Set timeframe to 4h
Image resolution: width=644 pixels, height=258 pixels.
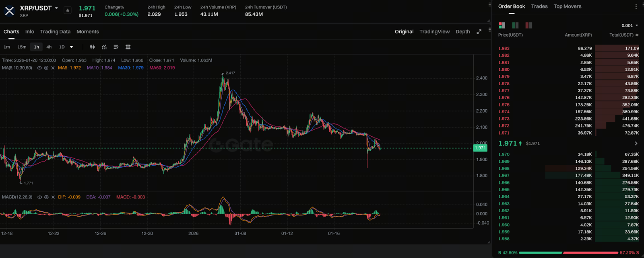[x=49, y=47]
